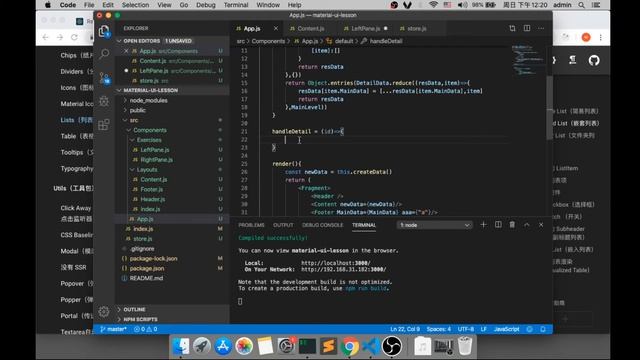Open the Manage gear in activity bar

pyautogui.click(x=104, y=311)
